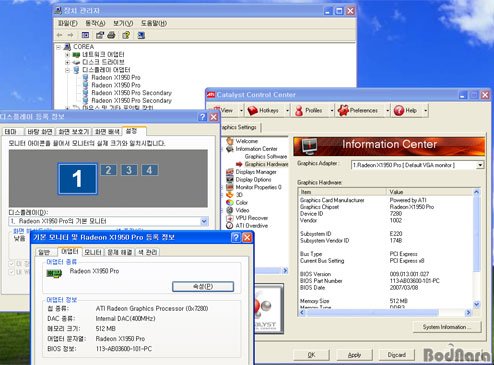Switch to the 색 관리 tab in adapter properties
This screenshot has height=365, width=494.
coord(147,252)
